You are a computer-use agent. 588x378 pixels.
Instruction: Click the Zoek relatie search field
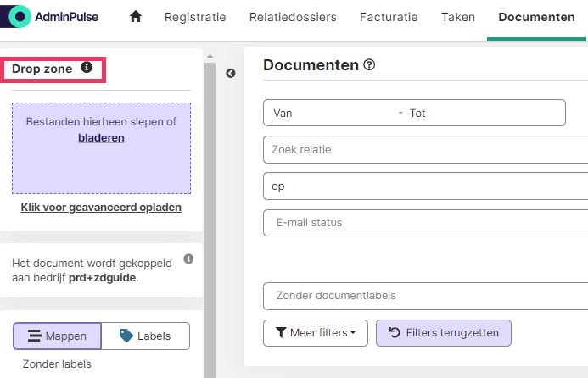pos(426,149)
